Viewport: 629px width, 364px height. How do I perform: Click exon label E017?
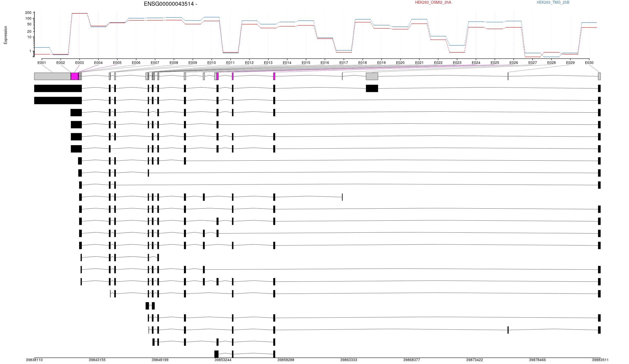point(344,63)
